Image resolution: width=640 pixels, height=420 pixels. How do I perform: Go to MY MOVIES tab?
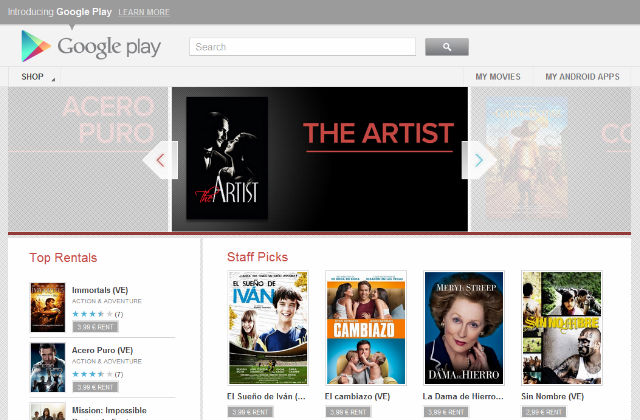[498, 77]
